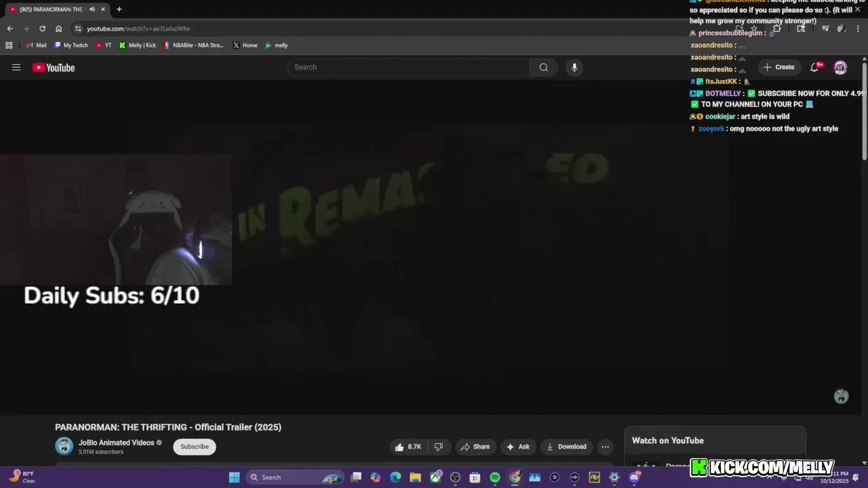Open the three-dot more actions menu under the video
The height and width of the screenshot is (488, 868).
pos(605,447)
